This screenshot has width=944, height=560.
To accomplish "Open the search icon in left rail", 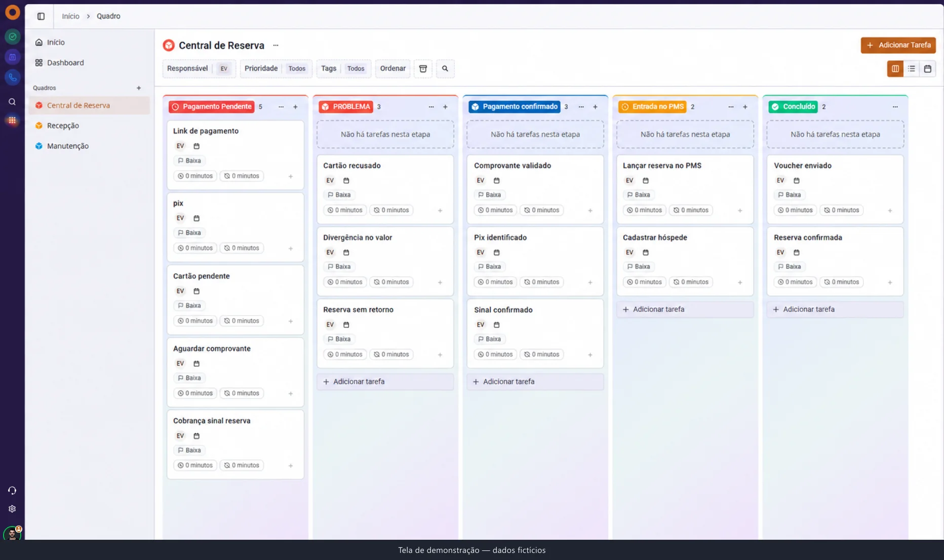I will pyautogui.click(x=12, y=102).
